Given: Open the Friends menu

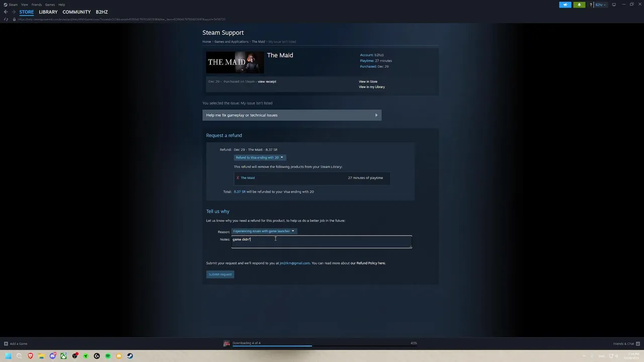Looking at the screenshot, I should [37, 5].
